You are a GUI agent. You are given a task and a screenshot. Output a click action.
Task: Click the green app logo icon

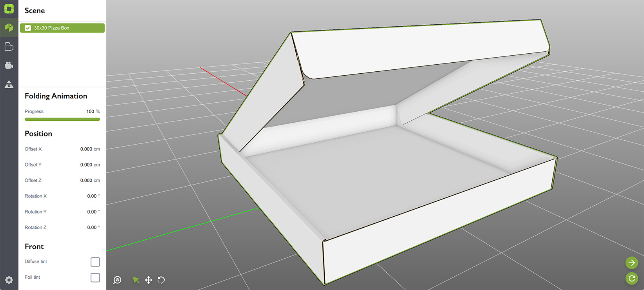click(9, 9)
